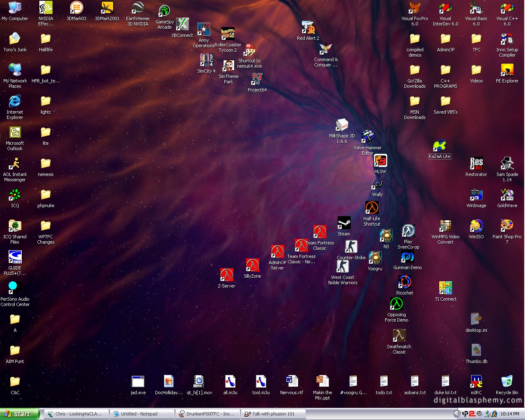Launch Sam Spade 1.14
The height and width of the screenshot is (420, 525).
pyautogui.click(x=507, y=169)
